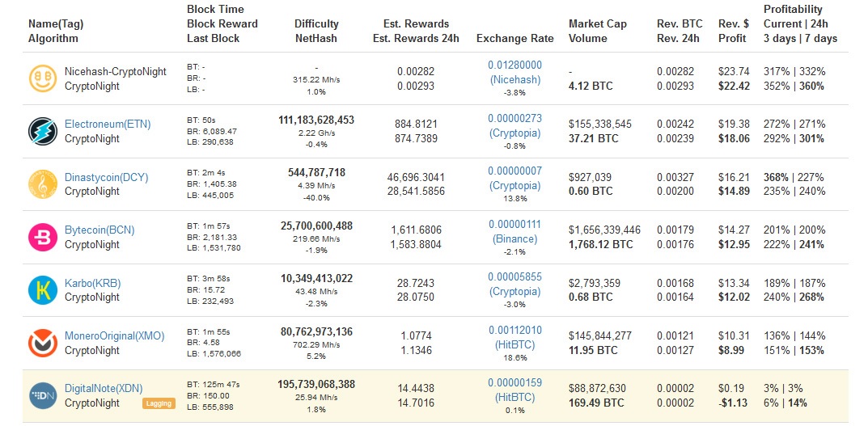Viewport: 868px width, 426px height.
Task: Click the Bytecoin pink logo icon
Action: tap(42, 237)
